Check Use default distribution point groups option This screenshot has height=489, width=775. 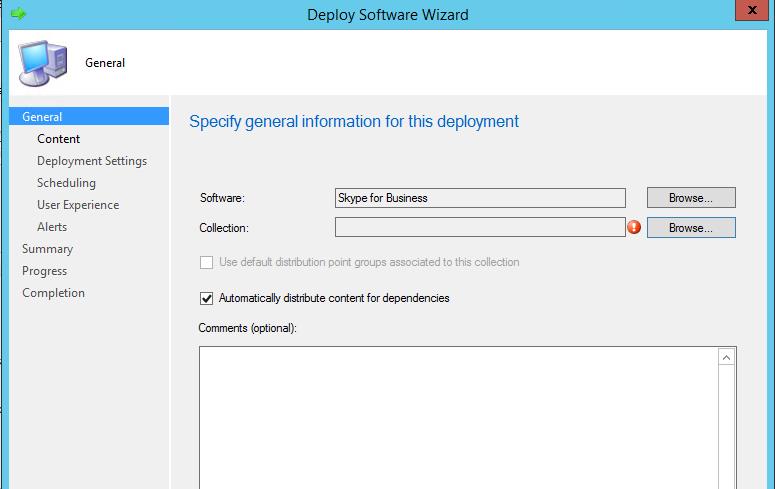pos(207,262)
